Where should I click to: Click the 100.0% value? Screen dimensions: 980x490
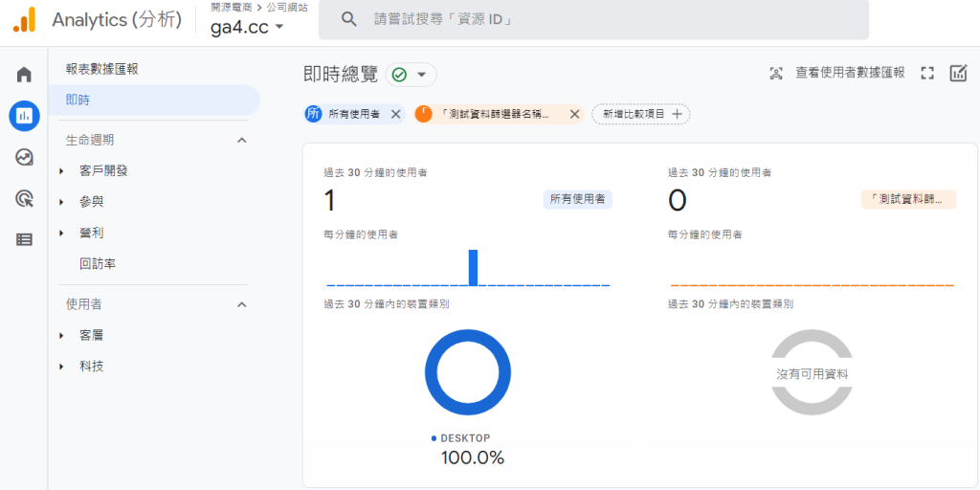[x=473, y=457]
